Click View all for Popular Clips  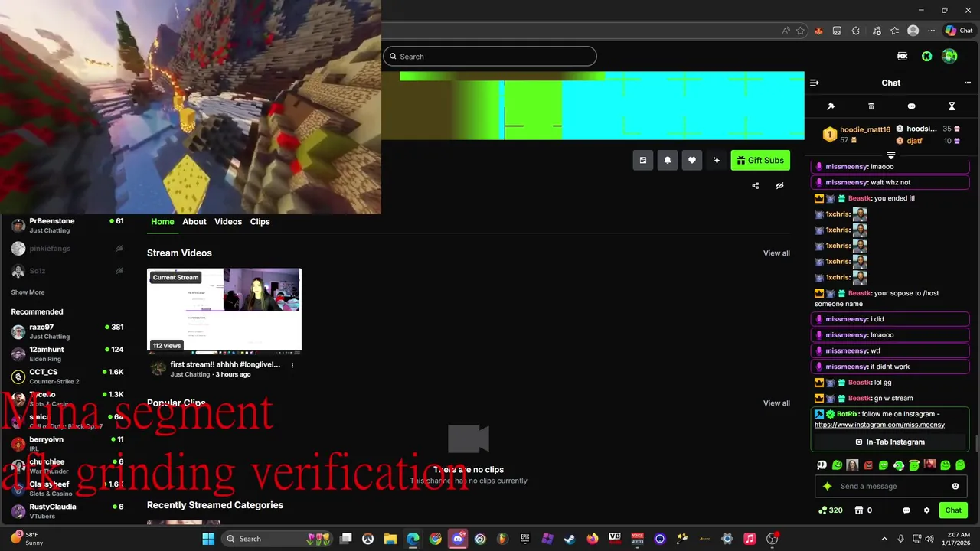[776, 403]
